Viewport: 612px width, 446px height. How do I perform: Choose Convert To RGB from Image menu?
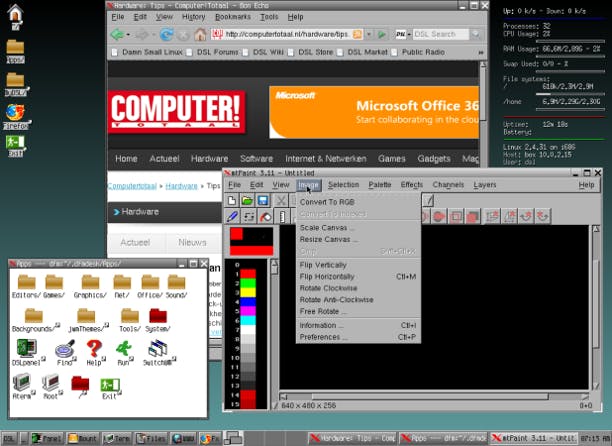pos(358,202)
